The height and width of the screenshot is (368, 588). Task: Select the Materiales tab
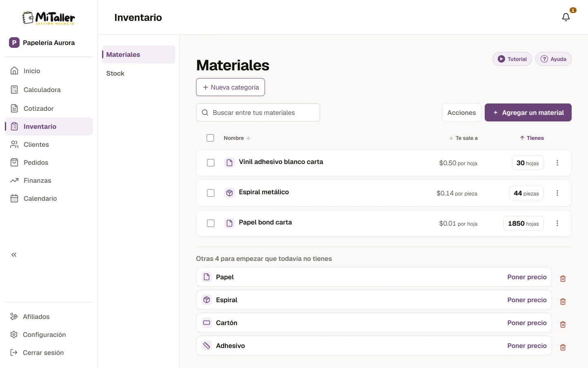(x=138, y=54)
